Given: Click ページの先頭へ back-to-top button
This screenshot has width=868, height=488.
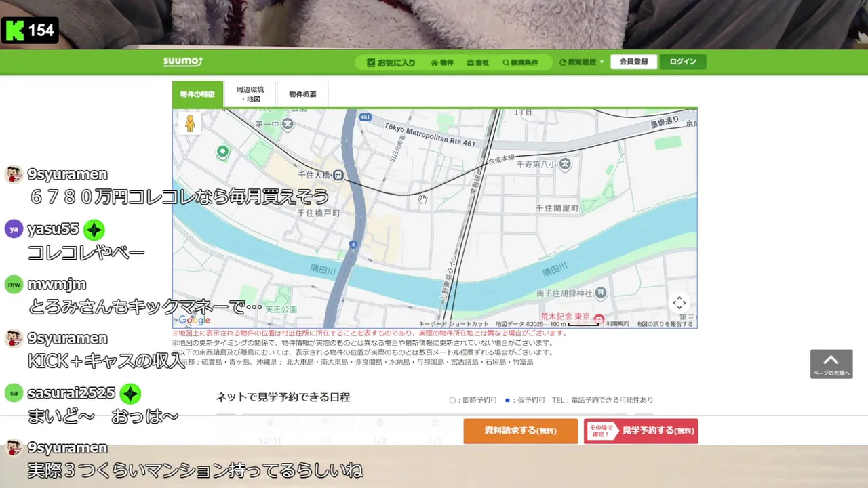Looking at the screenshot, I should coord(831,364).
